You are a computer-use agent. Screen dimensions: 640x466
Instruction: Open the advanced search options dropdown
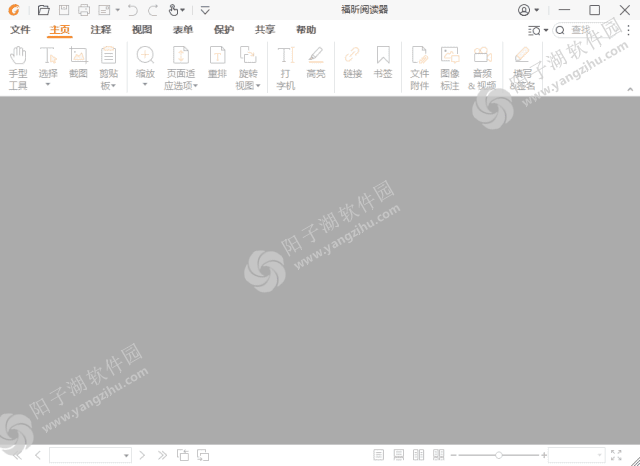(x=538, y=30)
